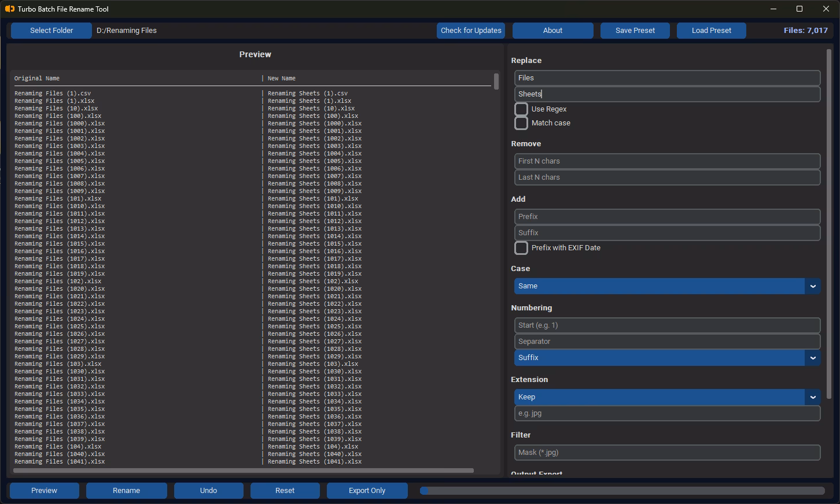
Task: Click the First N chars field
Action: point(667,161)
